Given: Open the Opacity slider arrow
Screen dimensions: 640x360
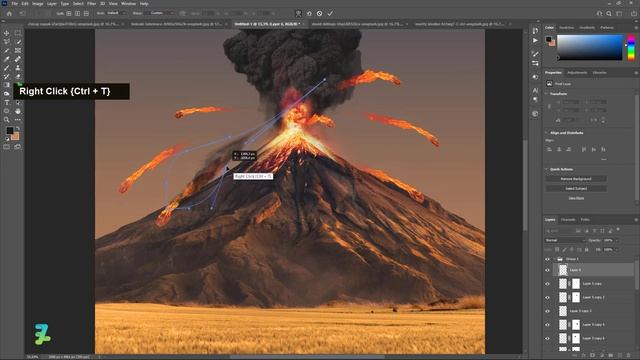Looking at the screenshot, I should pos(616,240).
